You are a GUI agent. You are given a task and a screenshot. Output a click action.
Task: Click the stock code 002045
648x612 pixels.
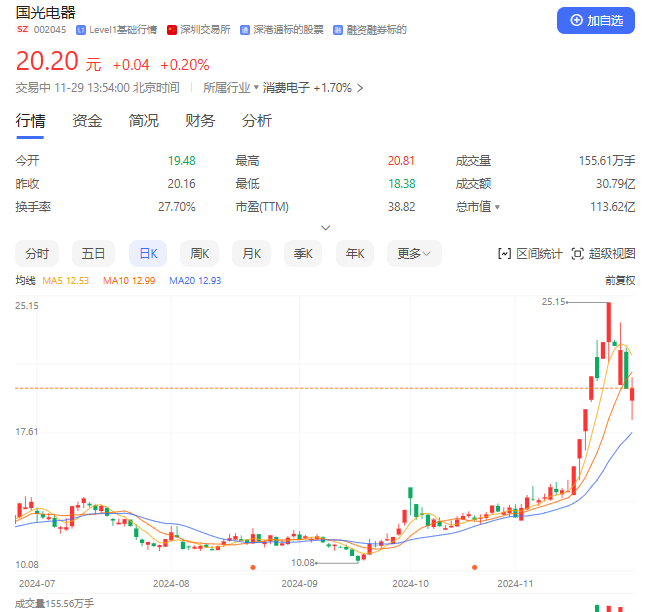pyautogui.click(x=50, y=30)
